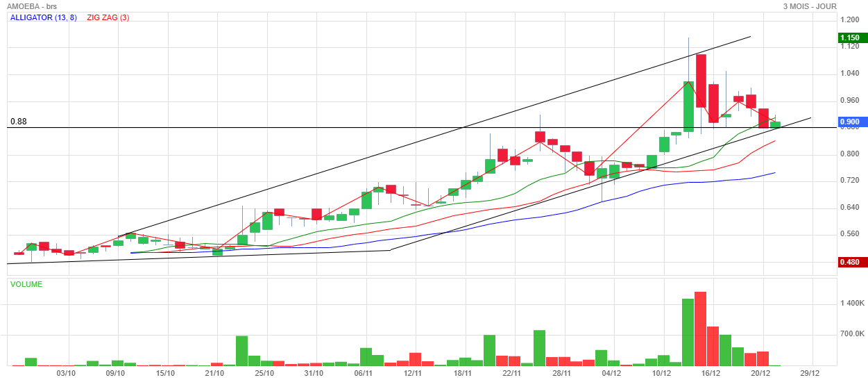Click the 22/11 date label
Viewport: 868px width, 380px height.
click(x=512, y=373)
